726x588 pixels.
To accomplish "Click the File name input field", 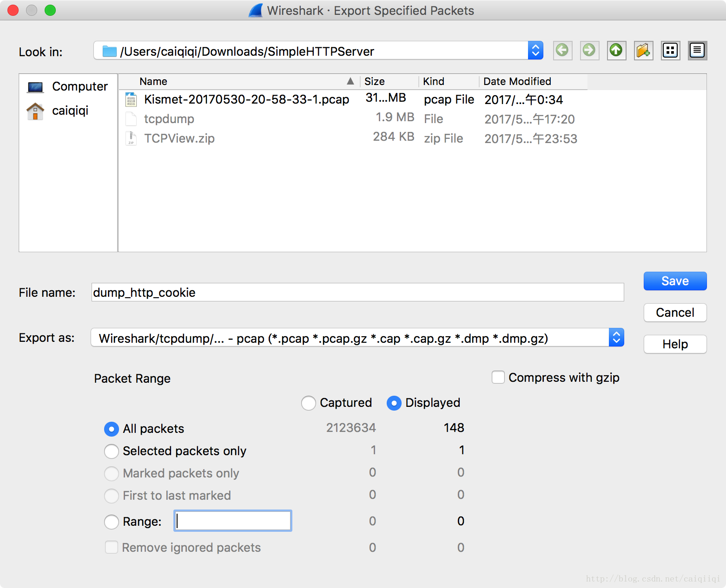I will point(357,292).
